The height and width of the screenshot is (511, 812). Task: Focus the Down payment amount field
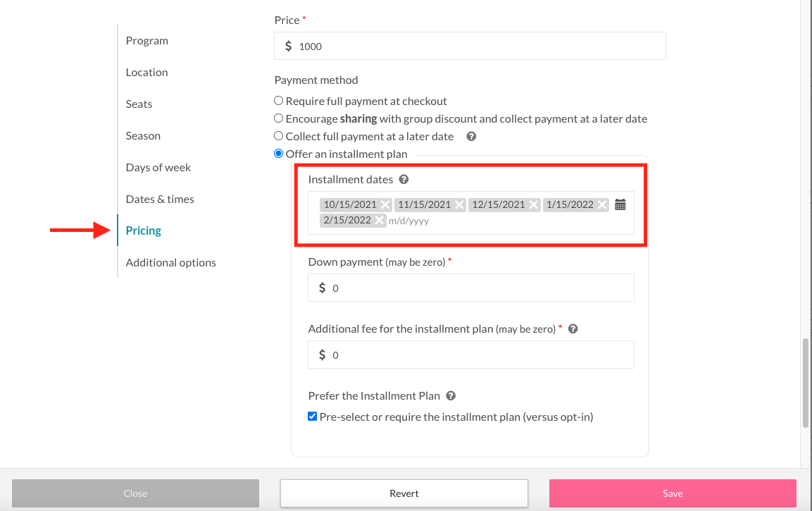tap(479, 288)
